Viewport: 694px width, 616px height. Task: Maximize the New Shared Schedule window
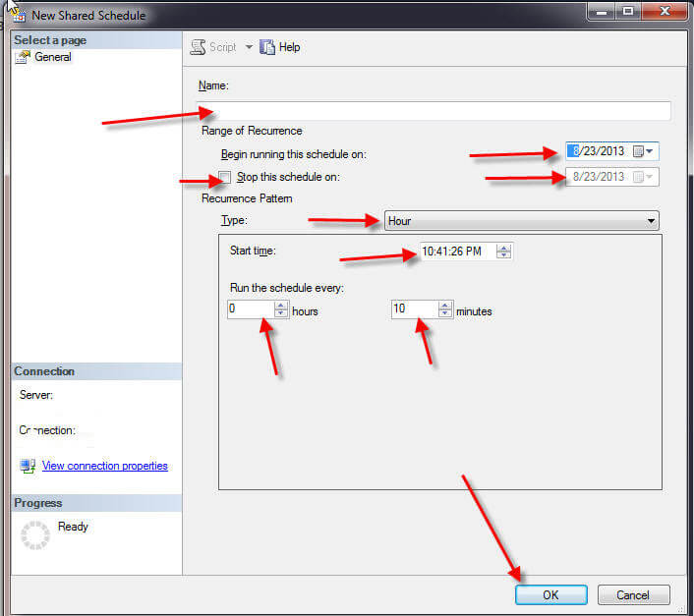tap(627, 11)
